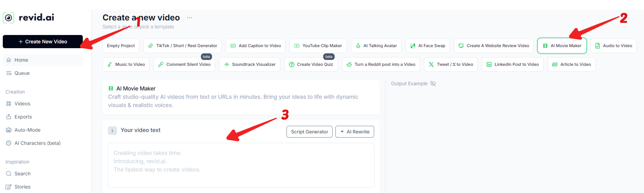
Task: Toggle Output Example visibility eye icon
Action: 433,84
